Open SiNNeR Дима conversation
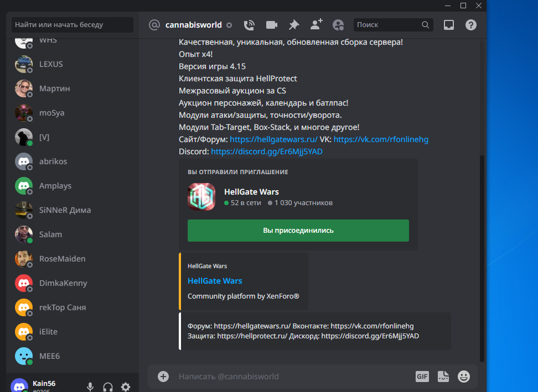The width and height of the screenshot is (538, 392). (x=73, y=210)
